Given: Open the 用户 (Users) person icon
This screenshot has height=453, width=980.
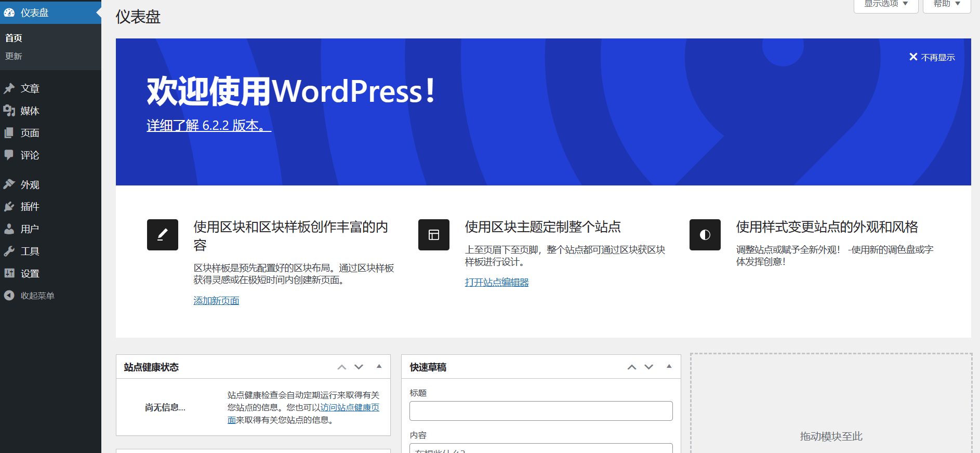Looking at the screenshot, I should coord(9,229).
